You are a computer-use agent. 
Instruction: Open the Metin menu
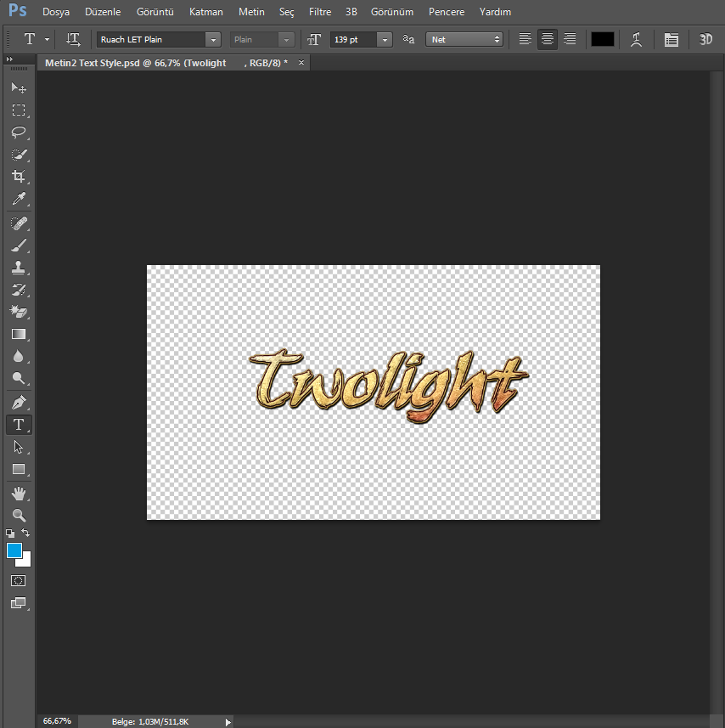[x=251, y=12]
